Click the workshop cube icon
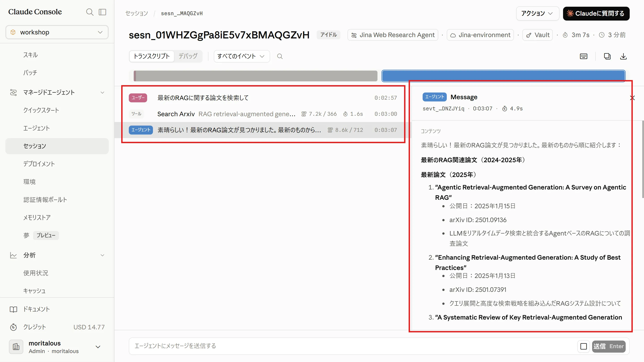The height and width of the screenshot is (362, 644). (x=13, y=32)
